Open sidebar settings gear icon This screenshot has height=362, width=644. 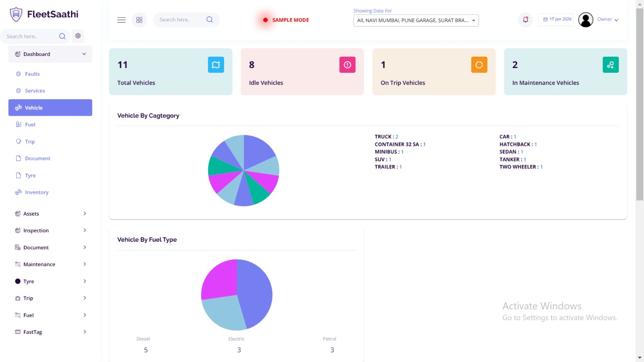pos(78,36)
